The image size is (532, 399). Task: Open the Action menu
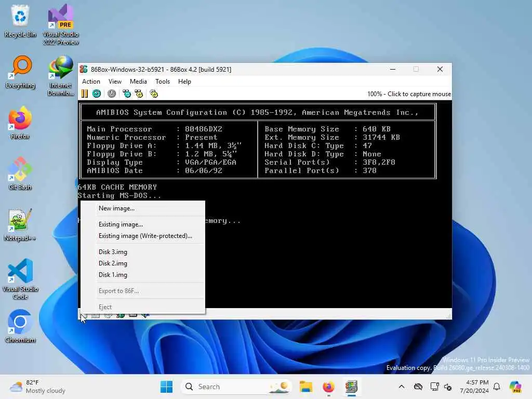pyautogui.click(x=91, y=82)
